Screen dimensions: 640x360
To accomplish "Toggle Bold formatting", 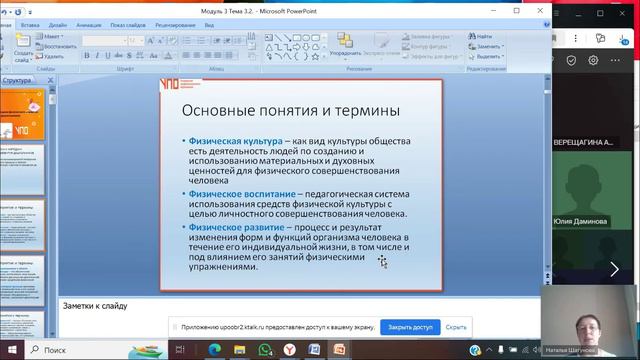I will click(x=87, y=56).
